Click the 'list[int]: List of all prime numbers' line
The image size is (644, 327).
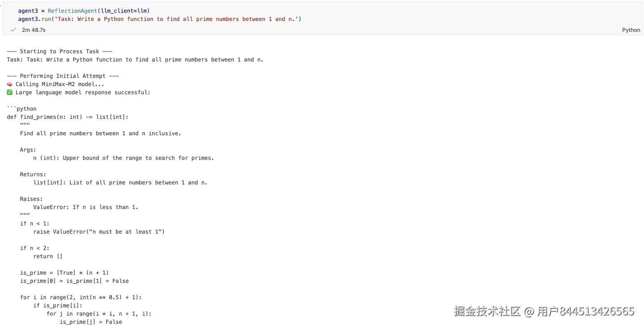pos(120,182)
